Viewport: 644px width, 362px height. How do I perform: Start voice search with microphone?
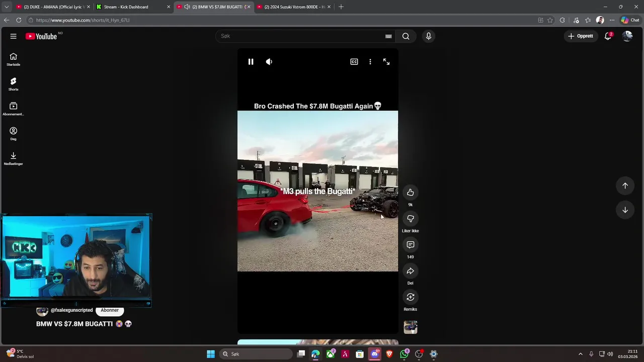tap(429, 36)
